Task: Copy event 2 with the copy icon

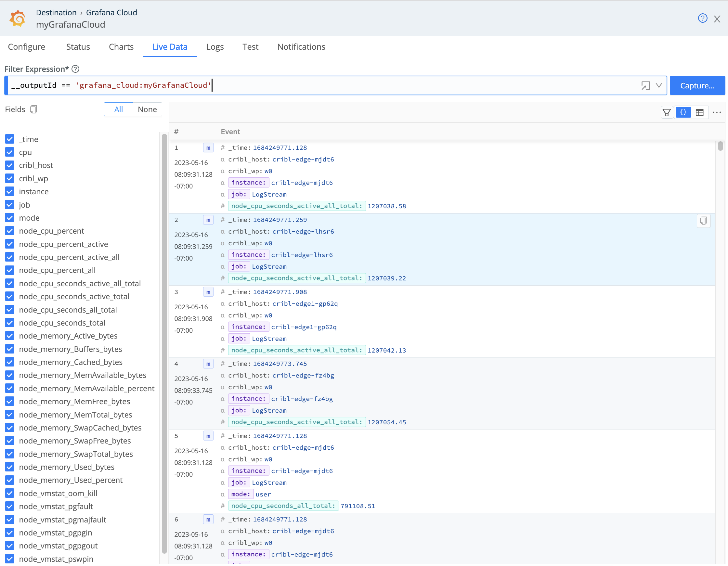Action: (703, 221)
